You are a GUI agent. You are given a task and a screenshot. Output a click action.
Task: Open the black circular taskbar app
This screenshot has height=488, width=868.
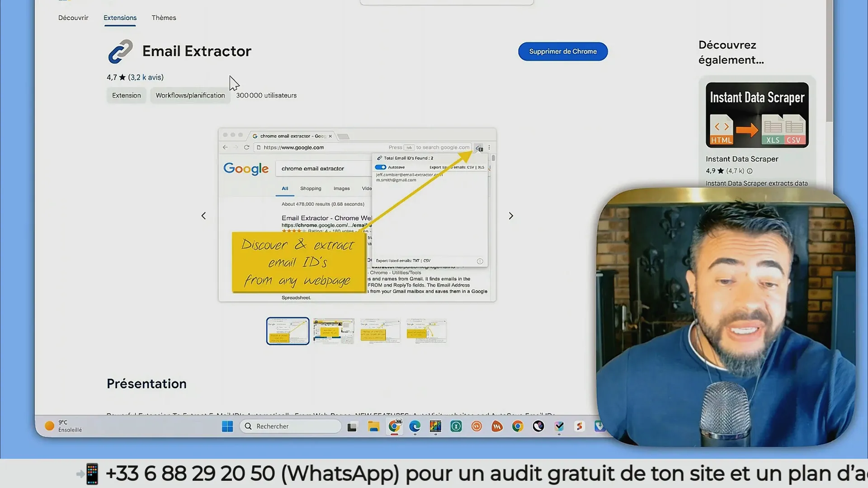pyautogui.click(x=538, y=426)
